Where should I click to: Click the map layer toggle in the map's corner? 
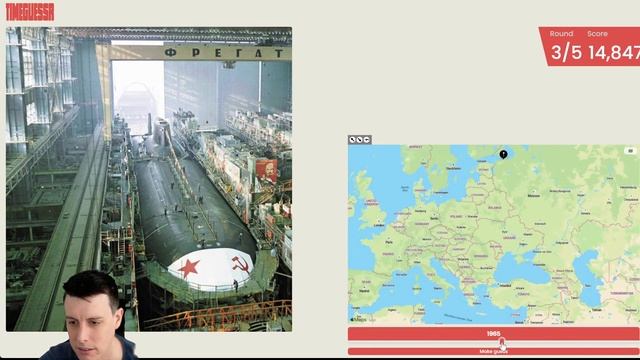pos(630,151)
